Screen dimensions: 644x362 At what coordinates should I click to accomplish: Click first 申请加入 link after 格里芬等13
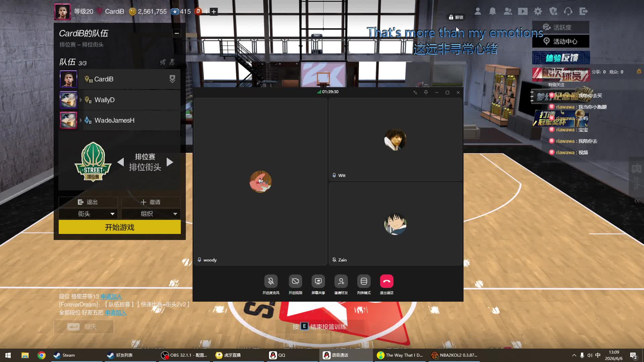pyautogui.click(x=111, y=297)
